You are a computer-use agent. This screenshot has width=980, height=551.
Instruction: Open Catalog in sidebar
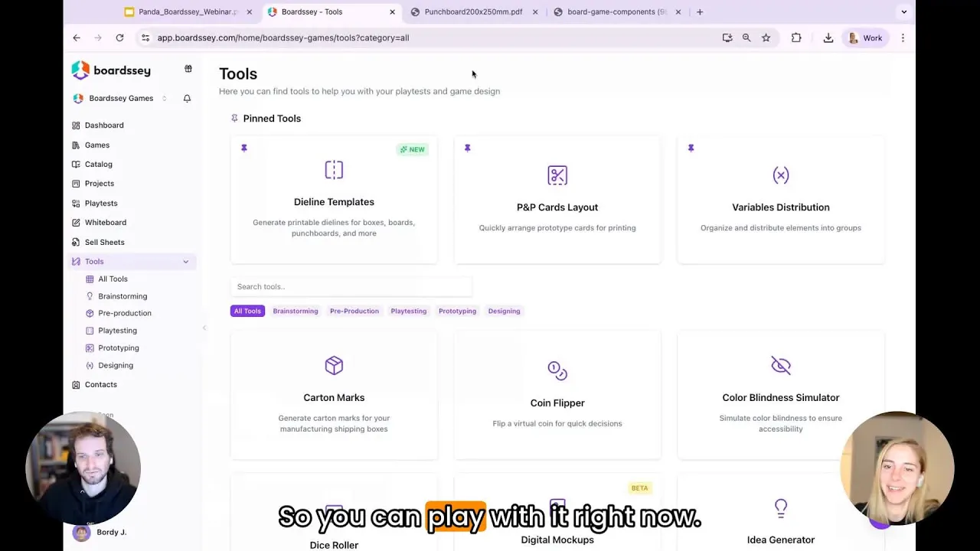coord(99,165)
